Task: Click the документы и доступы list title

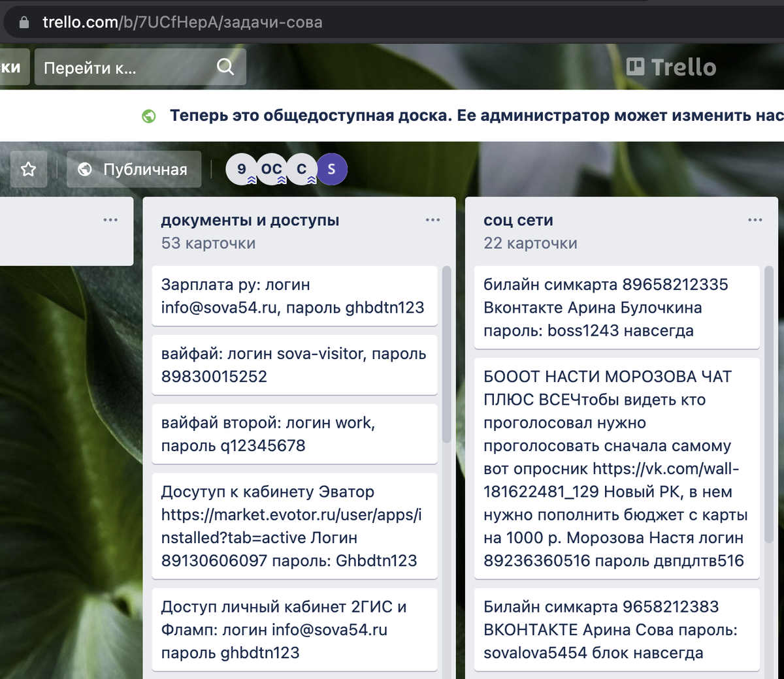Action: (250, 220)
